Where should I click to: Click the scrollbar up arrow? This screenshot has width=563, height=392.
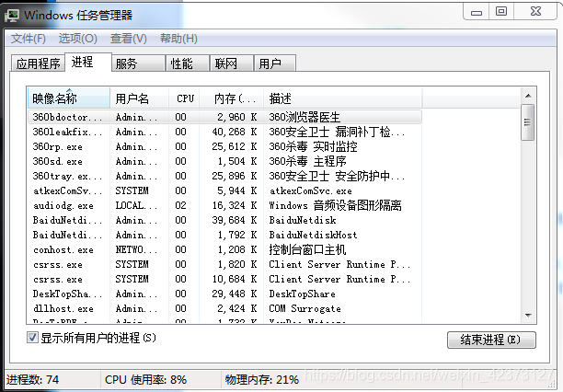coord(528,96)
